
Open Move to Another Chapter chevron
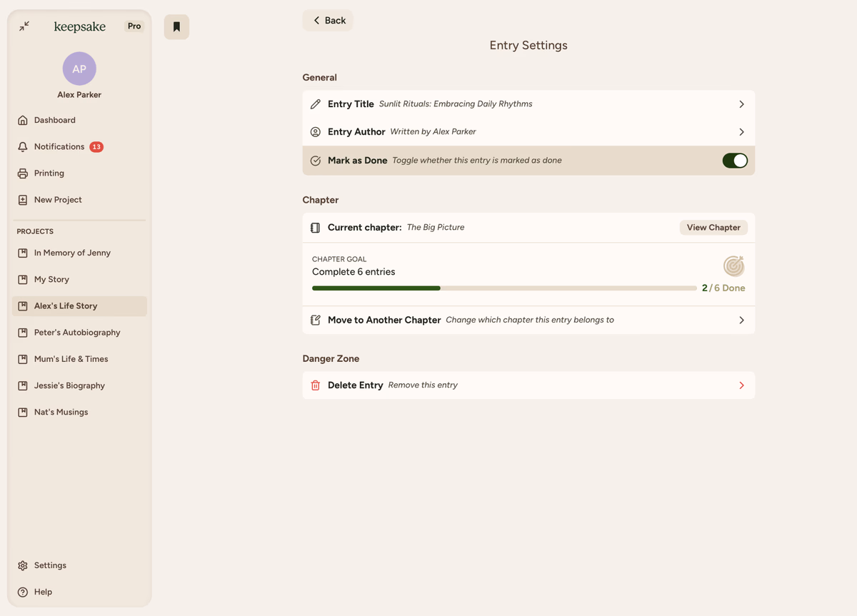[x=741, y=320]
